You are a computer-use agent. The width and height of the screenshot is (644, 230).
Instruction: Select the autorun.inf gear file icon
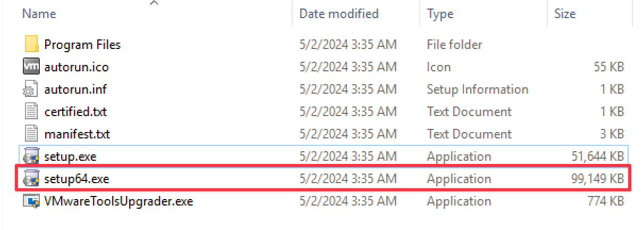[x=31, y=89]
